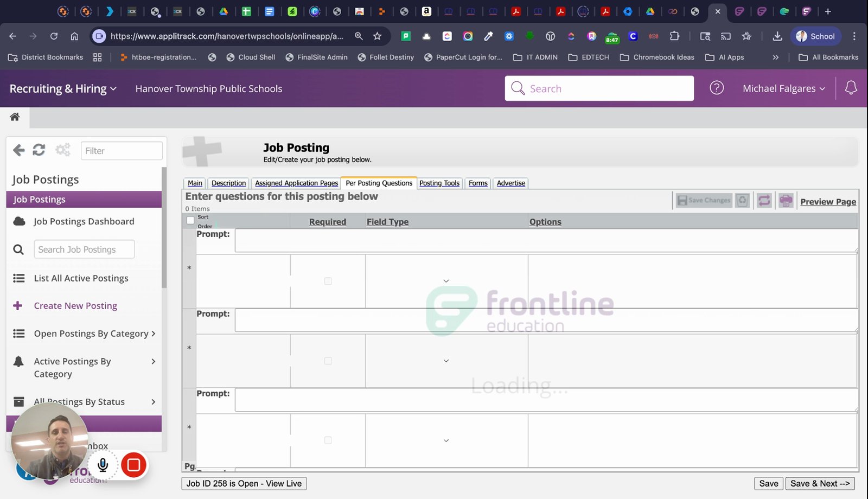868x499 pixels.
Task: Select Create New Posting in the sidebar
Action: click(75, 306)
